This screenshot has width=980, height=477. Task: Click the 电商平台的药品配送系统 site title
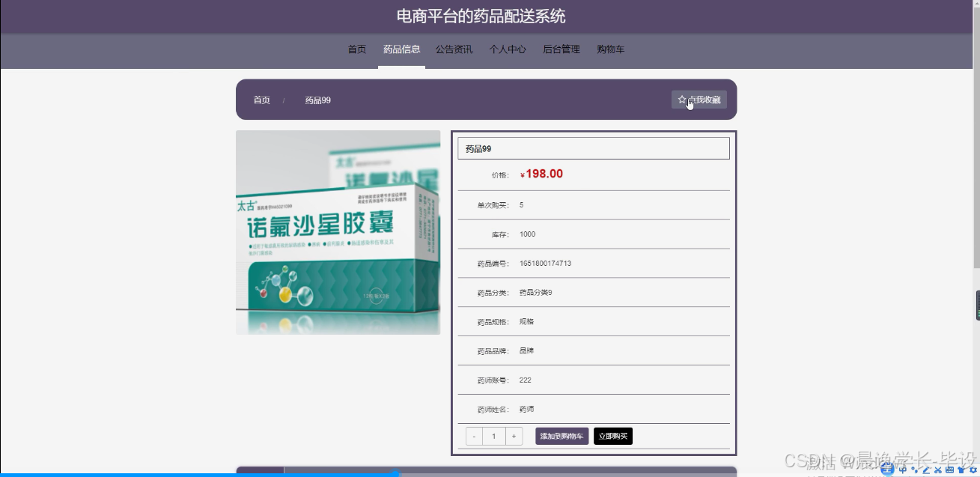point(481,16)
